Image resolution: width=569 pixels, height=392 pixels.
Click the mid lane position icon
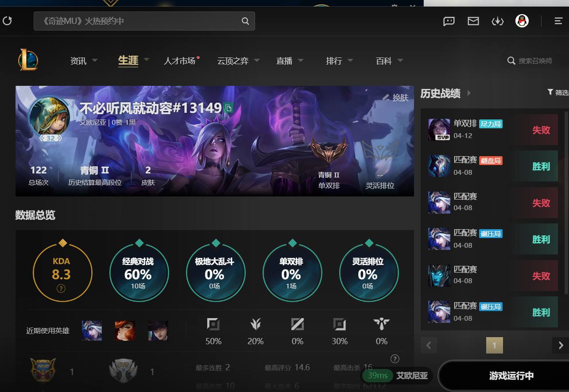click(298, 325)
